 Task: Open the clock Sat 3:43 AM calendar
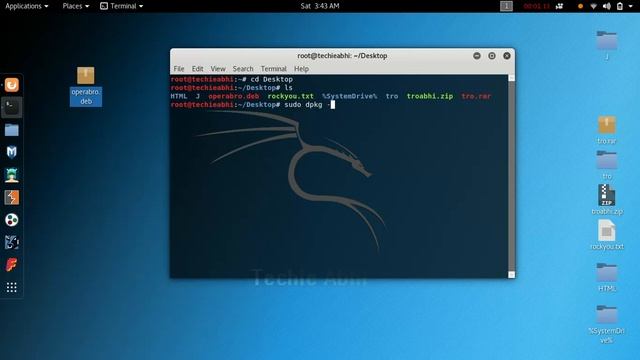(x=320, y=6)
